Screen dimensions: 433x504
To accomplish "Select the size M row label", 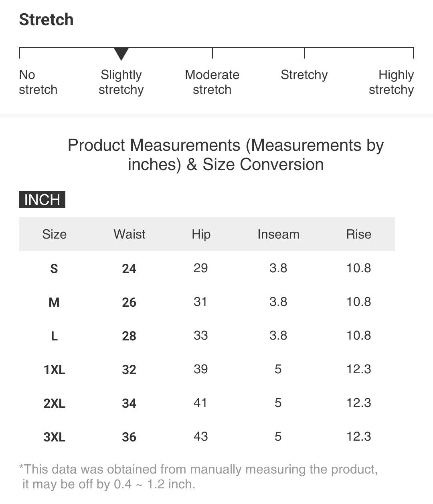I will [x=54, y=302].
